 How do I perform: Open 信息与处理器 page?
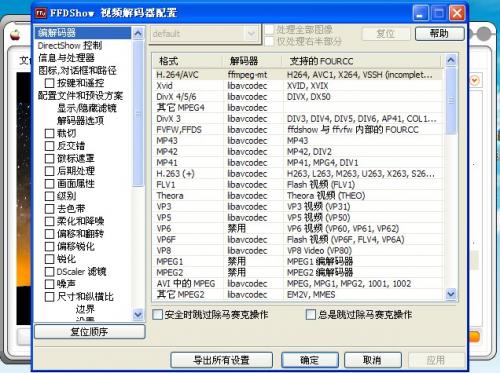(x=66, y=58)
